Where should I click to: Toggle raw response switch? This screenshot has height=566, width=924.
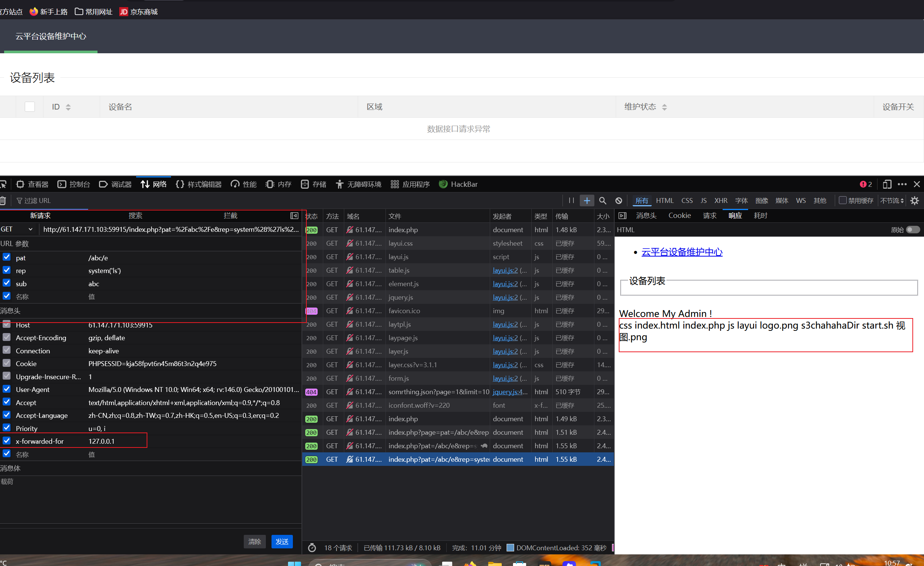point(913,230)
